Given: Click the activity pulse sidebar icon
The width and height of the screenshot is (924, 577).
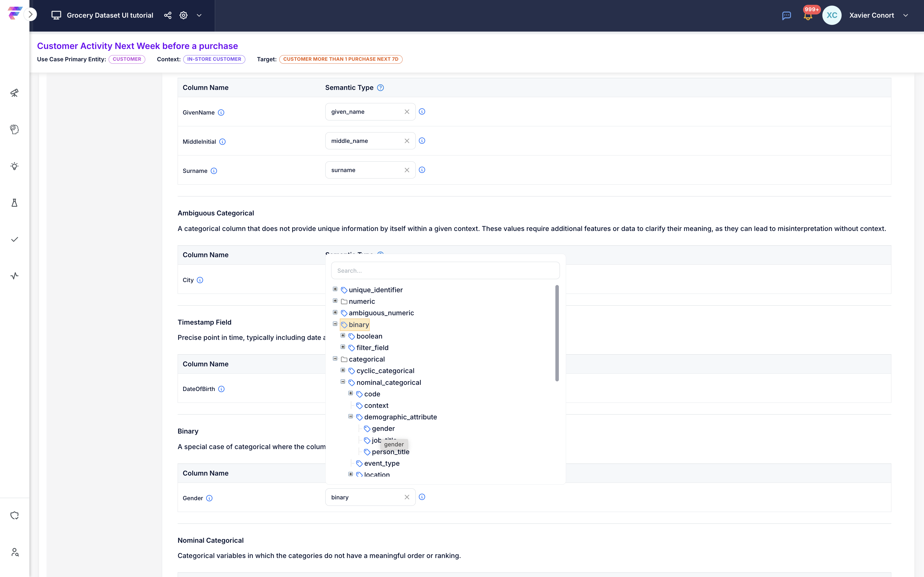Looking at the screenshot, I should pyautogui.click(x=14, y=276).
